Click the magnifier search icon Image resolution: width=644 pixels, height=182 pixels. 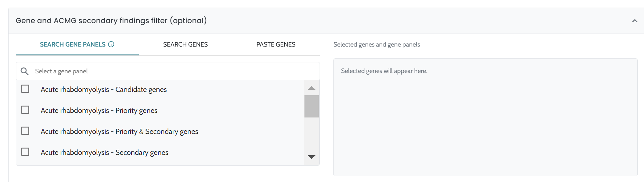pyautogui.click(x=24, y=71)
